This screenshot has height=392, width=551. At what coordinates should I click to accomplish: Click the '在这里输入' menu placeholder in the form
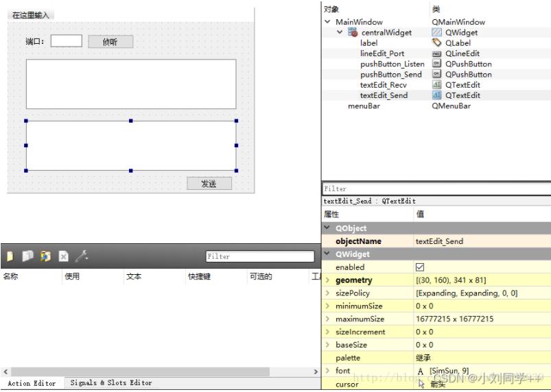(31, 15)
